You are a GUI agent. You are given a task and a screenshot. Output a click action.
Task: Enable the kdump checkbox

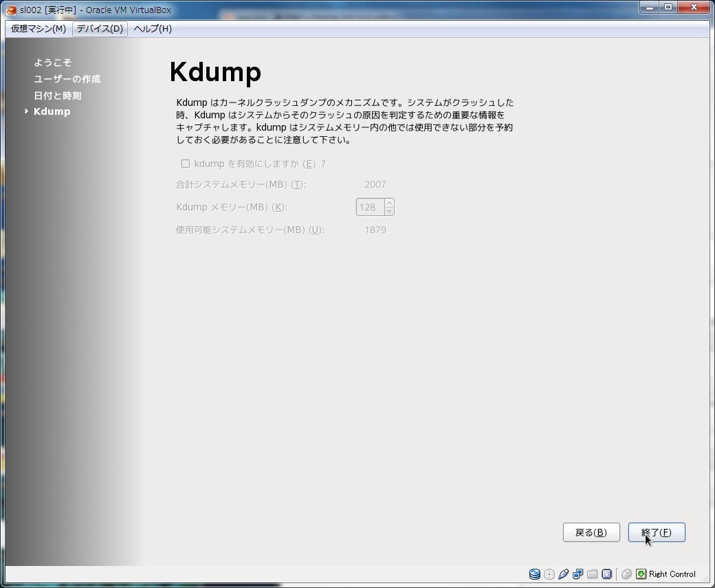pos(186,164)
